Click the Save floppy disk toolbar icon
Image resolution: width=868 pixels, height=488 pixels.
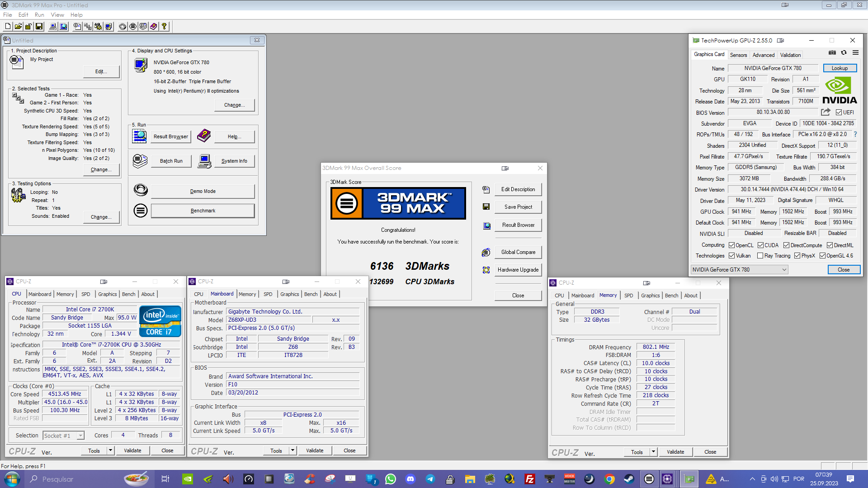pos(39,27)
